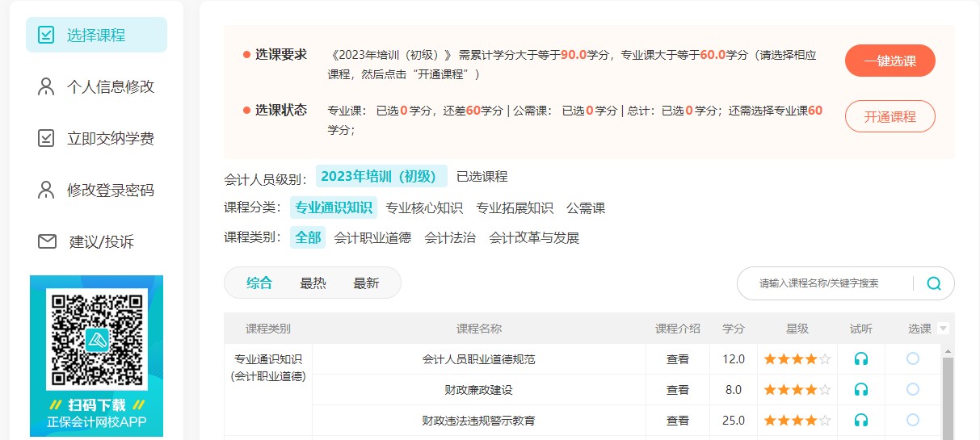This screenshot has width=980, height=440.
Task: Click the 立即交纳学费 checkbox icon in sidebar
Action: pyautogui.click(x=46, y=139)
